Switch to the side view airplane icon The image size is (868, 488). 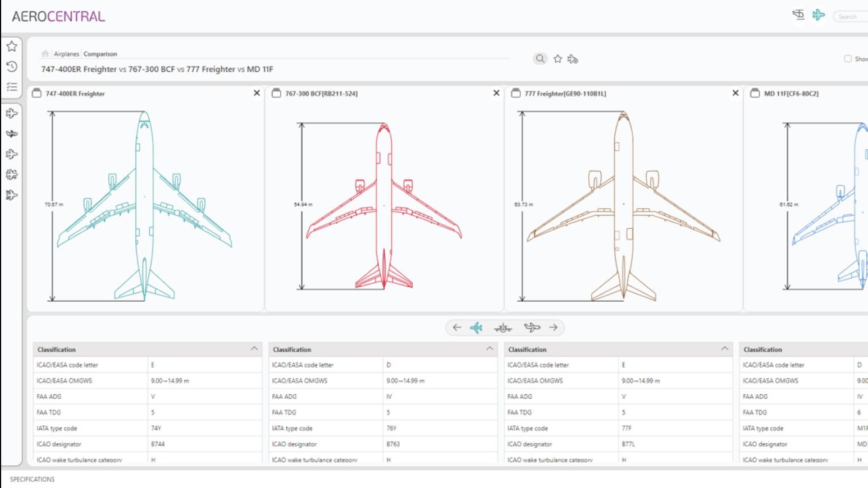click(x=532, y=328)
